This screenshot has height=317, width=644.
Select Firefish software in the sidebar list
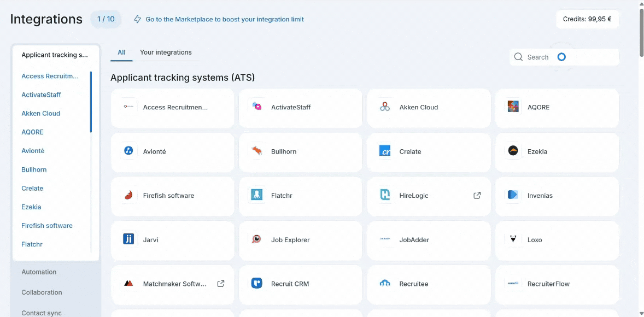47,225
